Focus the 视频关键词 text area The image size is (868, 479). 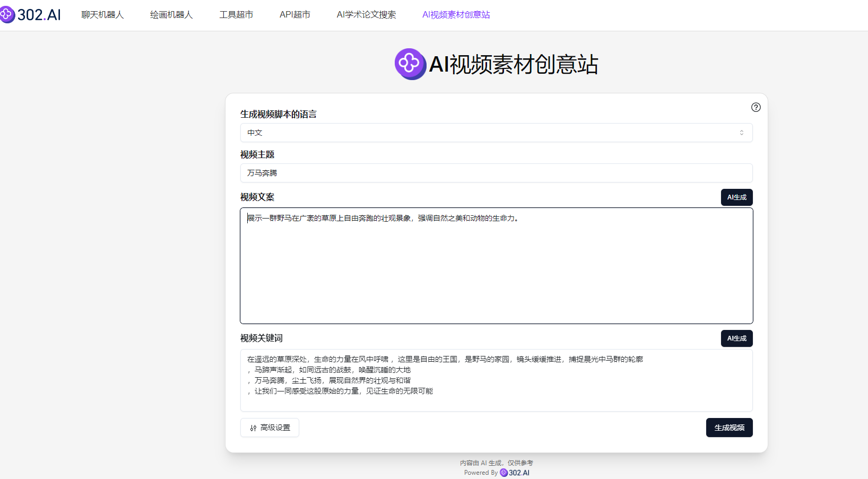tap(497, 380)
